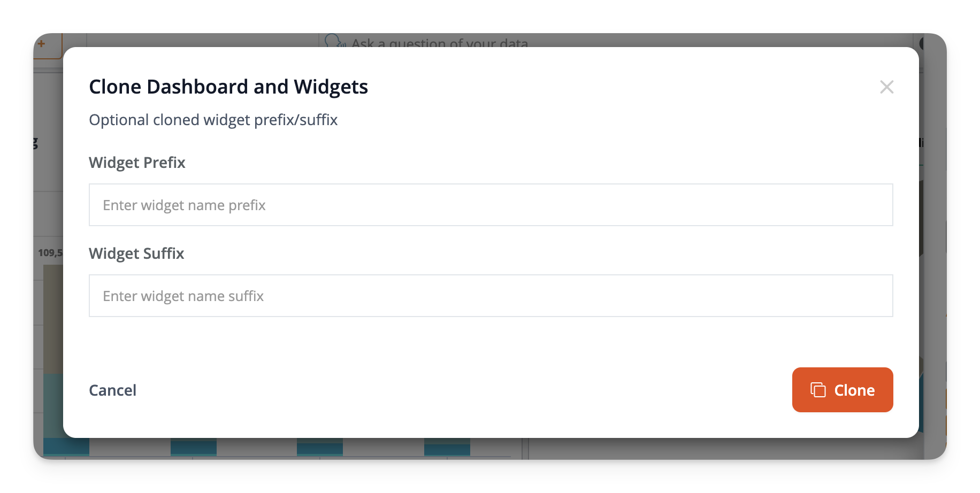Image resolution: width=980 pixels, height=493 pixels.
Task: Click the Widget Suffix label
Action: coord(136,253)
